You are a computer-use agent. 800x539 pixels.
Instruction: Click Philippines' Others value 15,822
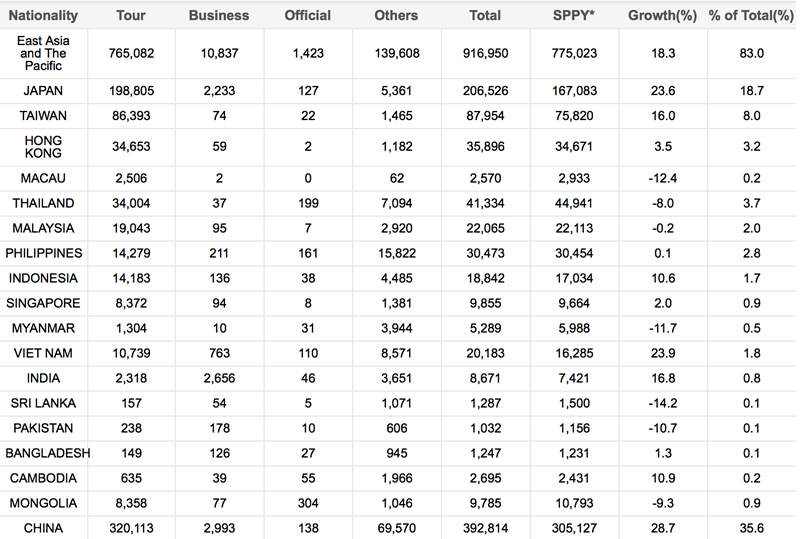[396, 253]
